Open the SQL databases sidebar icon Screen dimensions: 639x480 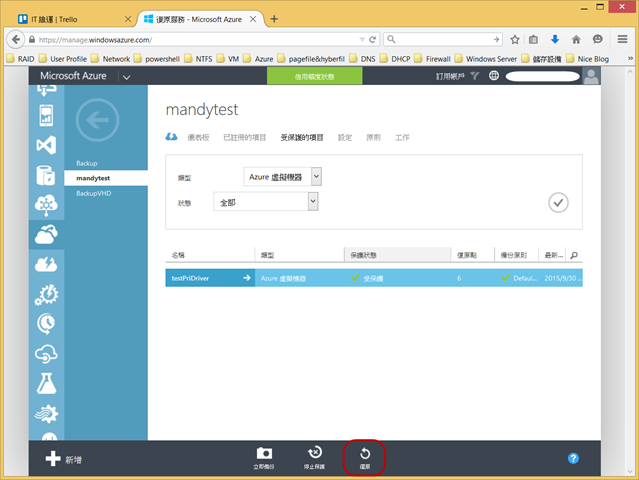coord(46,175)
